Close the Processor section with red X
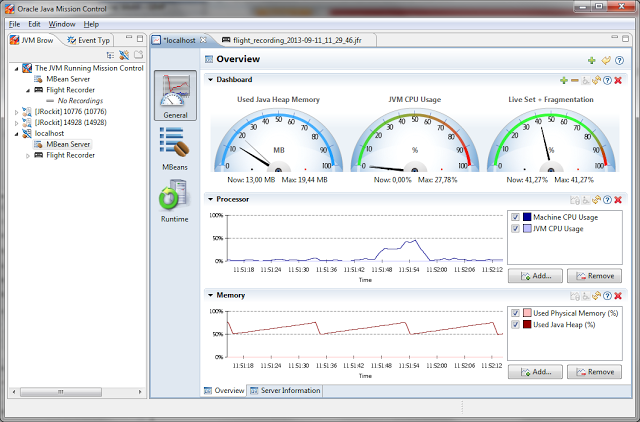This screenshot has height=422, width=640. (x=618, y=199)
